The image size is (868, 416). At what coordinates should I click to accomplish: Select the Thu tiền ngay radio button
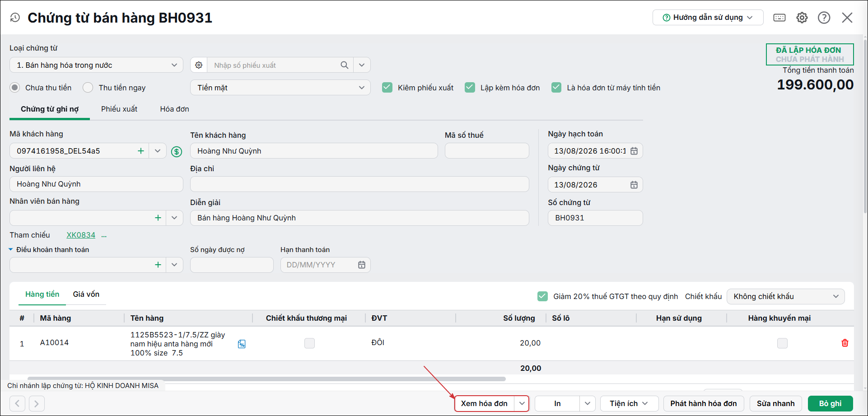(88, 88)
